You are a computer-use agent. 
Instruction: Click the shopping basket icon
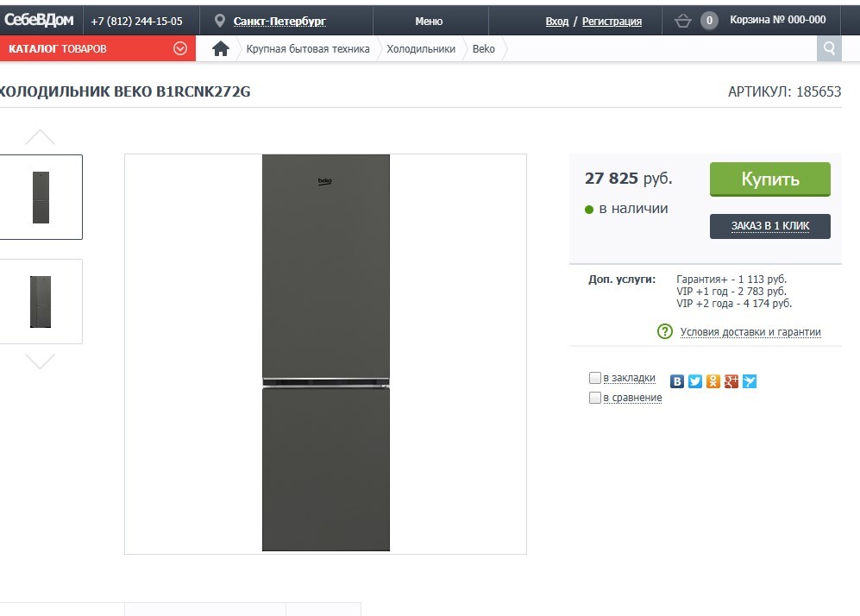[x=683, y=21]
